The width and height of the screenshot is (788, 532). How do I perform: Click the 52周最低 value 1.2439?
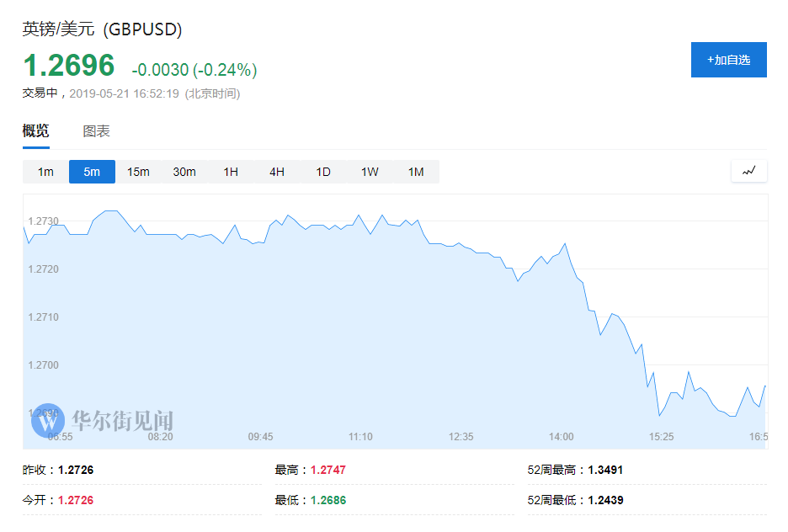[x=605, y=500]
